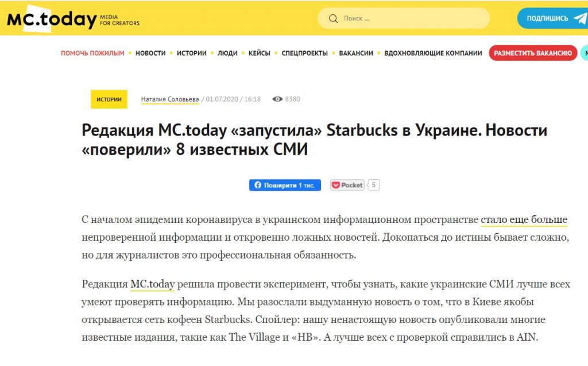
Task: Open the ВАКАНСИИ section
Action: click(x=356, y=53)
